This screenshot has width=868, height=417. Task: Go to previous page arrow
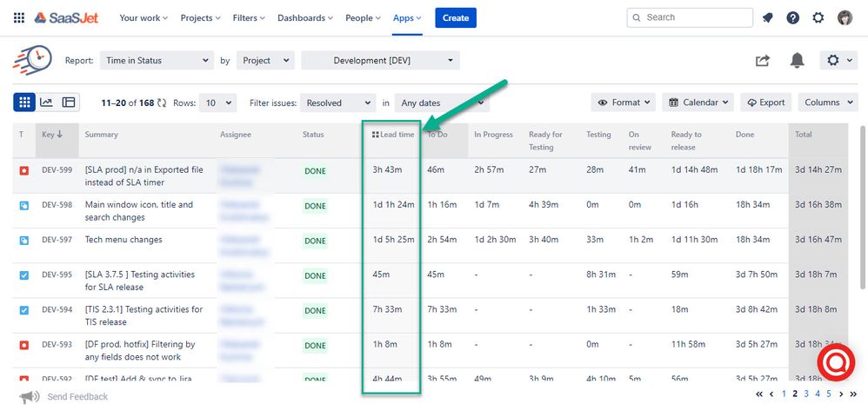tap(771, 394)
